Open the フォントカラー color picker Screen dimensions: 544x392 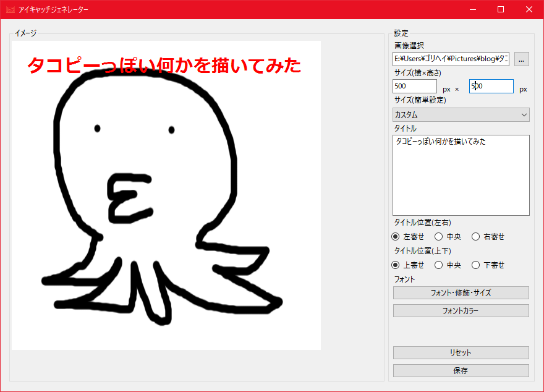[461, 311]
